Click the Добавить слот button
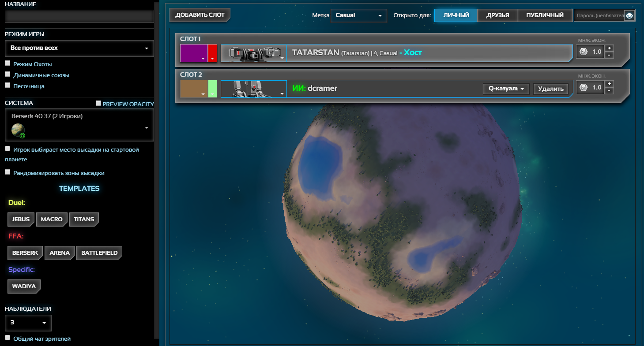 (x=200, y=15)
